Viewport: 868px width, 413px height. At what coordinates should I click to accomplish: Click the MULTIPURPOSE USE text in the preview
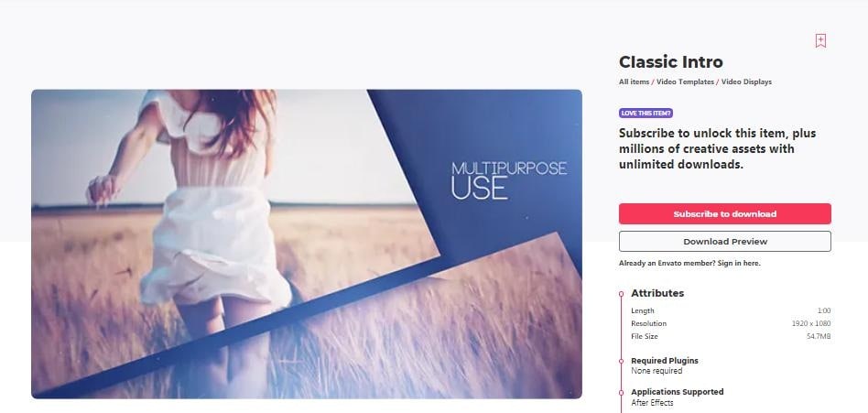(509, 180)
